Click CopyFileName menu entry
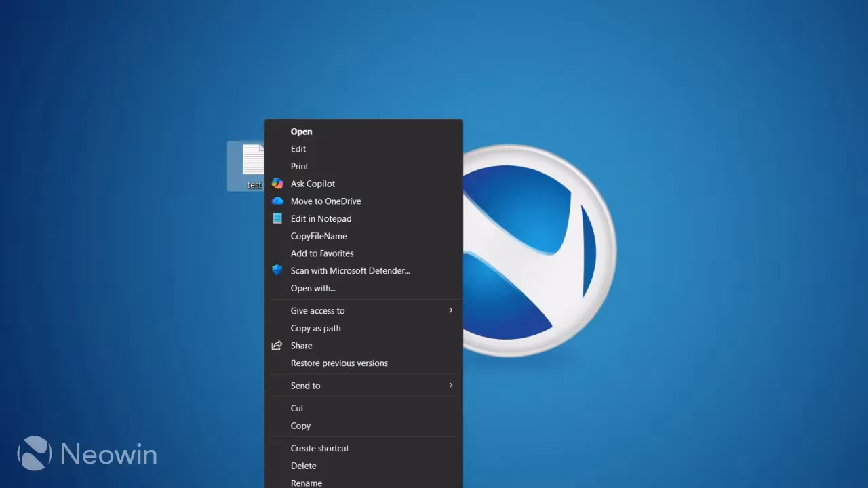Image resolution: width=868 pixels, height=488 pixels. [x=363, y=236]
